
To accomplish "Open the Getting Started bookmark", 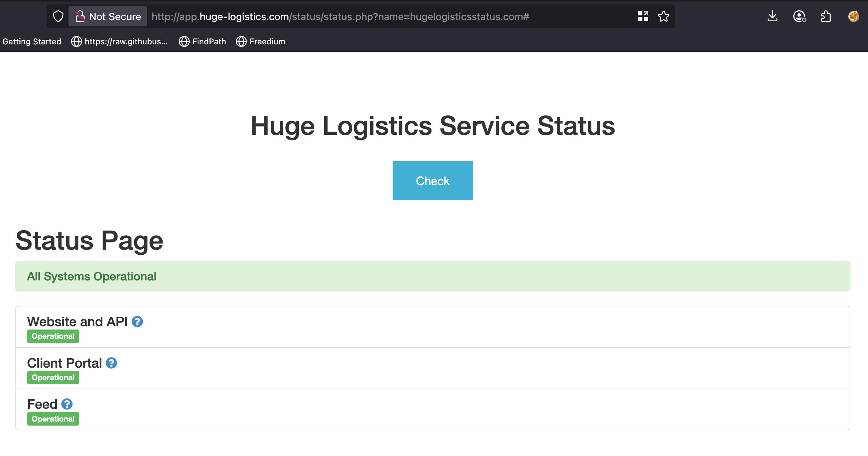I will click(32, 41).
